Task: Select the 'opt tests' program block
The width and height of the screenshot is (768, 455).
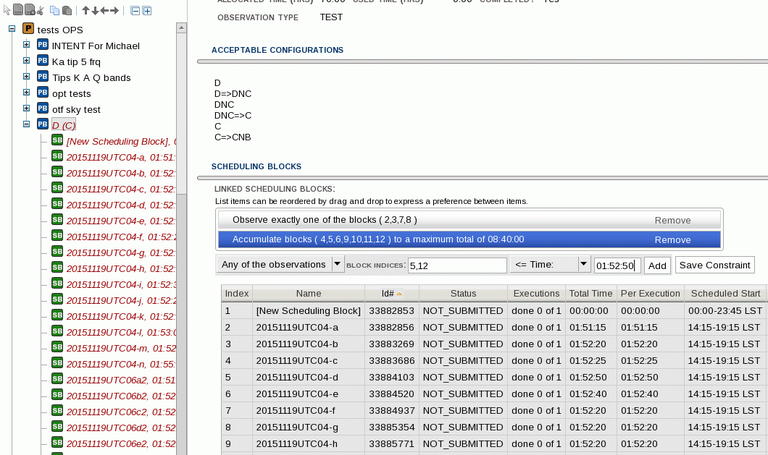Action: point(71,93)
